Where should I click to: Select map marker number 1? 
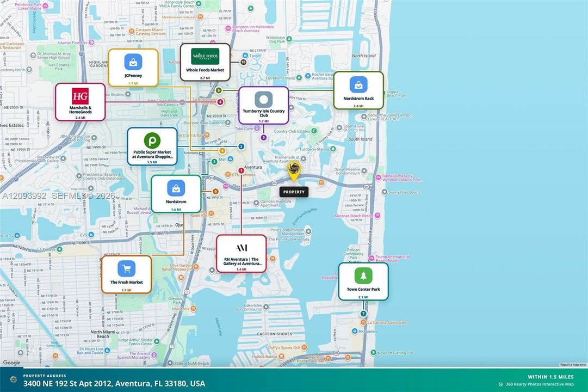241,170
